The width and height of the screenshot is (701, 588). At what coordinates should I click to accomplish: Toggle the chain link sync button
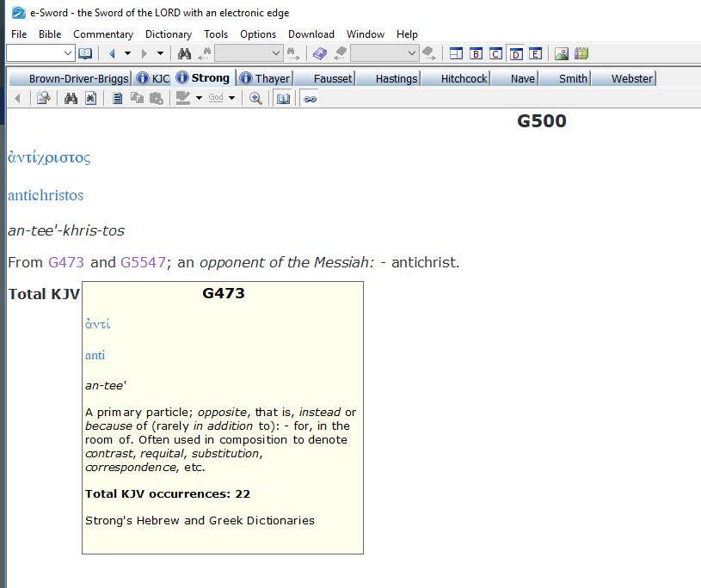coord(310,98)
